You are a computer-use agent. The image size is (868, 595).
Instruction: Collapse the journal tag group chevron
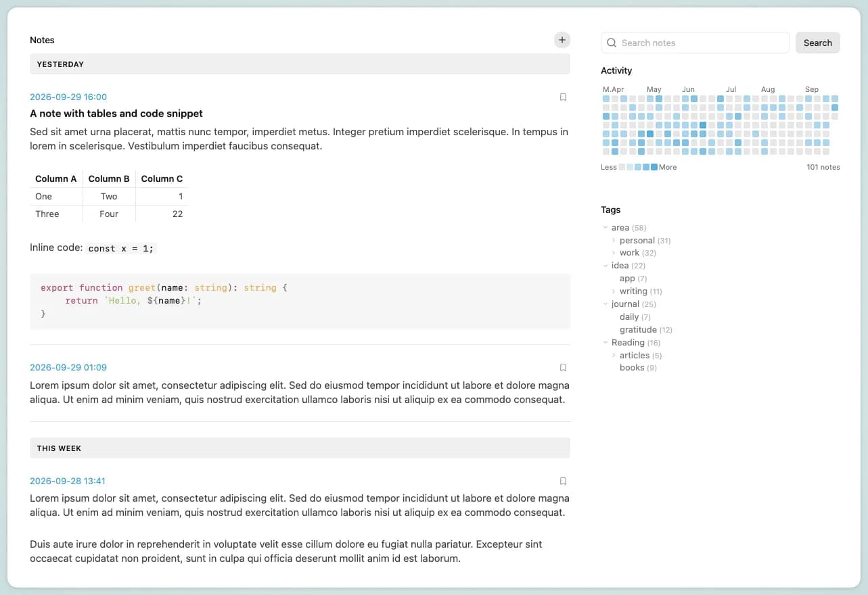pyautogui.click(x=606, y=304)
